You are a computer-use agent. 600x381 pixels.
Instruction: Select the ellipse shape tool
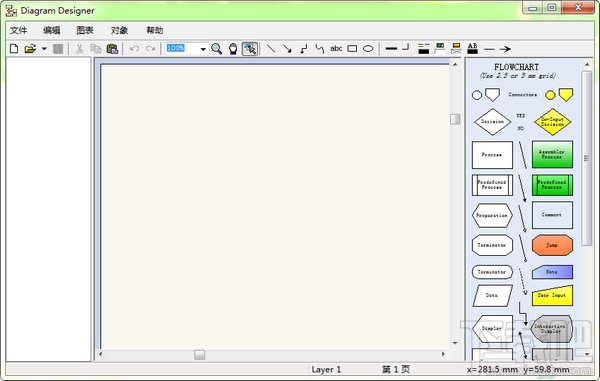[368, 49]
